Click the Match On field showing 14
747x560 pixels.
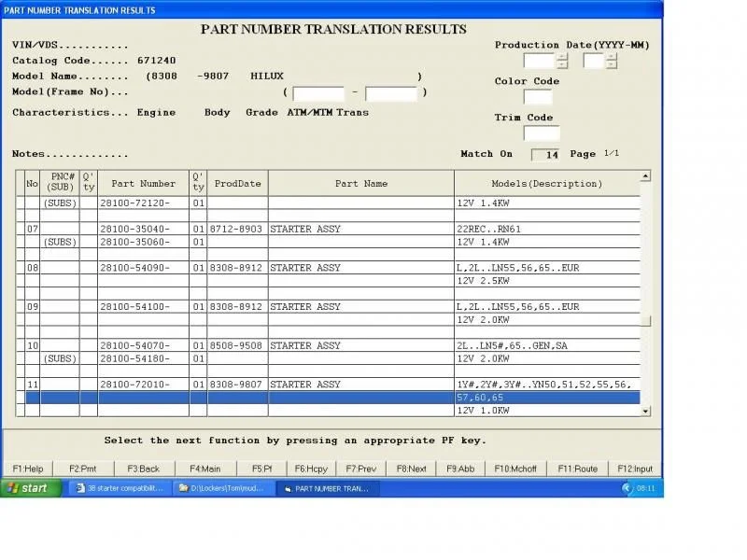point(545,154)
